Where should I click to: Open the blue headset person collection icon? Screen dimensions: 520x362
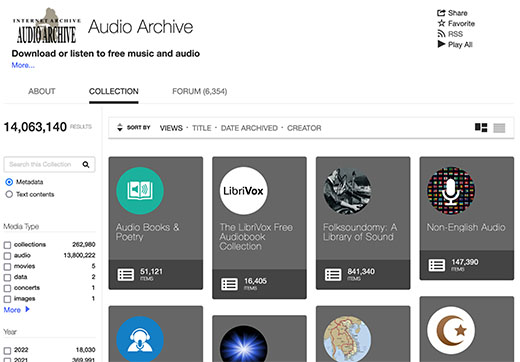point(140,339)
